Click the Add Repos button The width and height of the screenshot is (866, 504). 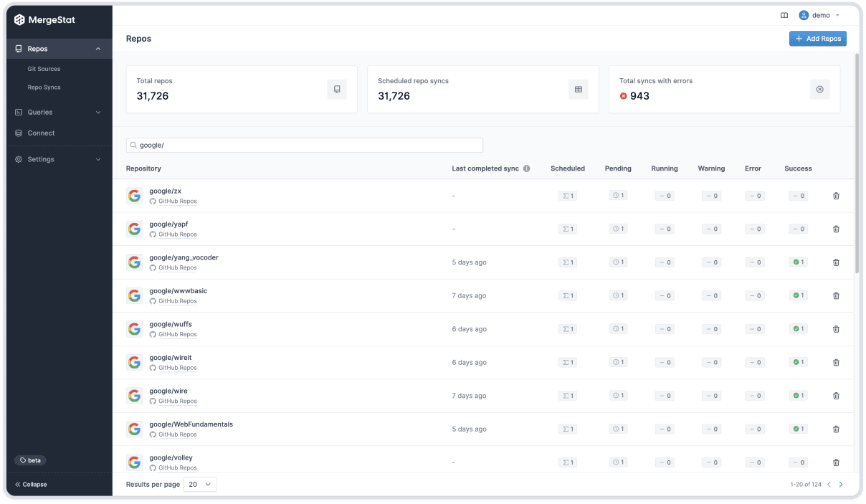tap(817, 39)
